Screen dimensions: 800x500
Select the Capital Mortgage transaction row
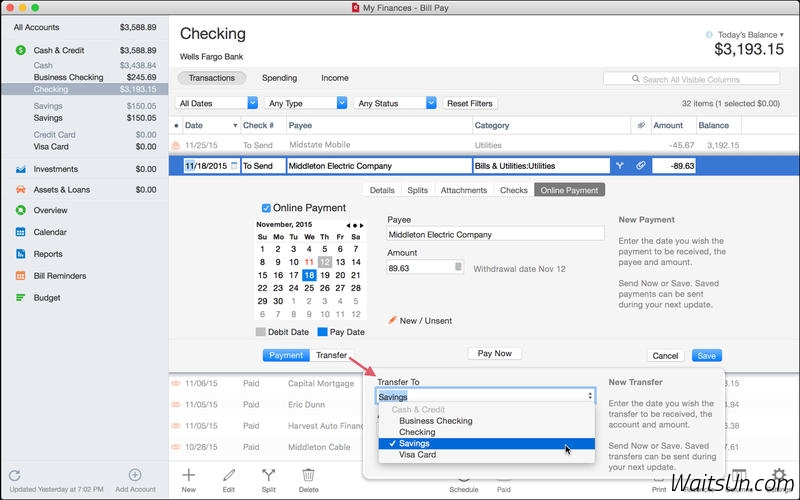pos(265,383)
